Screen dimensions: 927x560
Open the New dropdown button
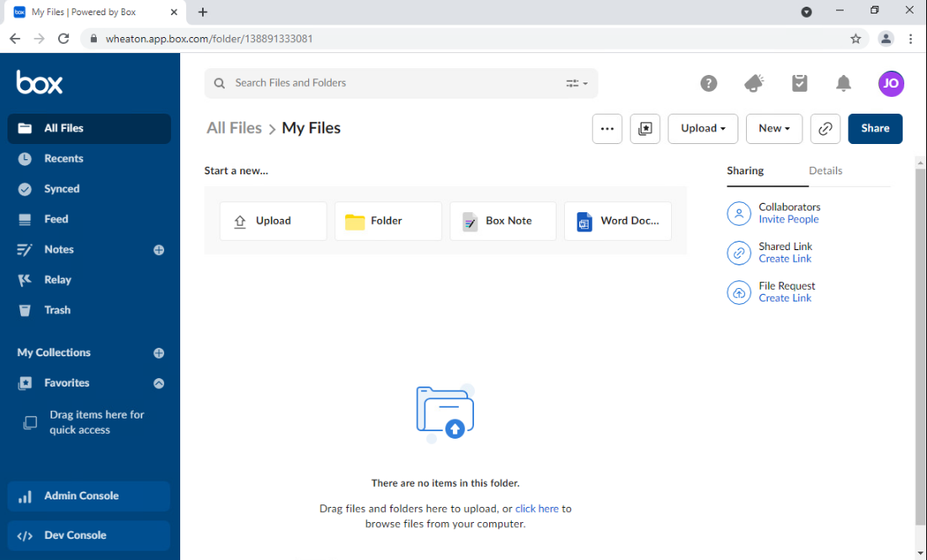click(774, 128)
